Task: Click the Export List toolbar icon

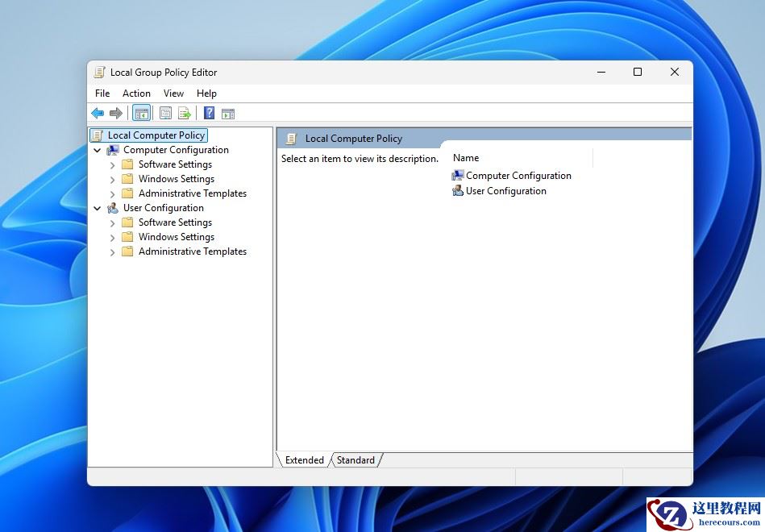Action: pos(185,114)
